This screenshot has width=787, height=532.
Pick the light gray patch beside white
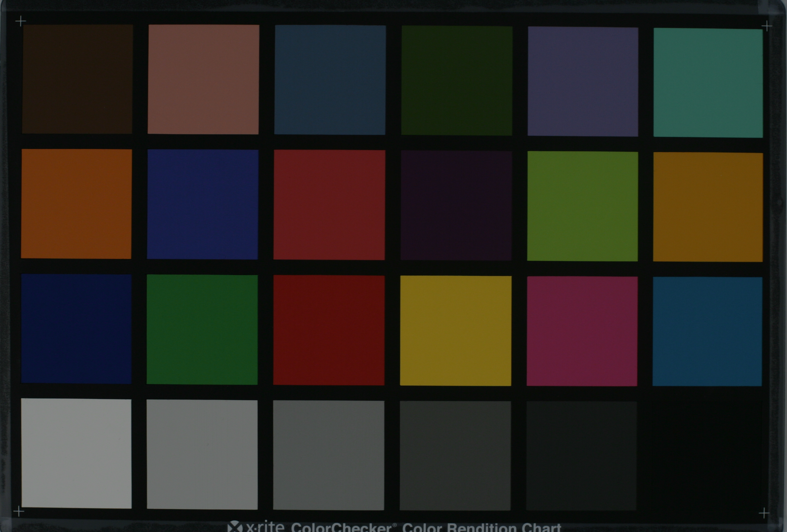point(202,455)
